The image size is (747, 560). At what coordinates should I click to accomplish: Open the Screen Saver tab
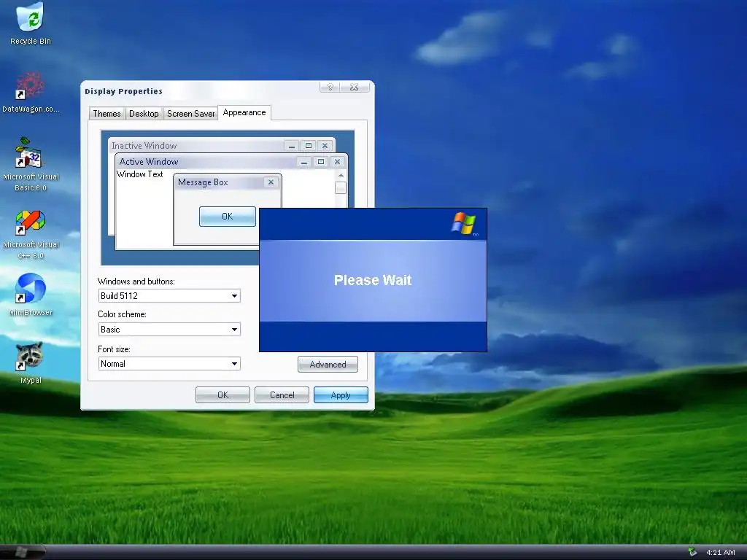point(190,114)
